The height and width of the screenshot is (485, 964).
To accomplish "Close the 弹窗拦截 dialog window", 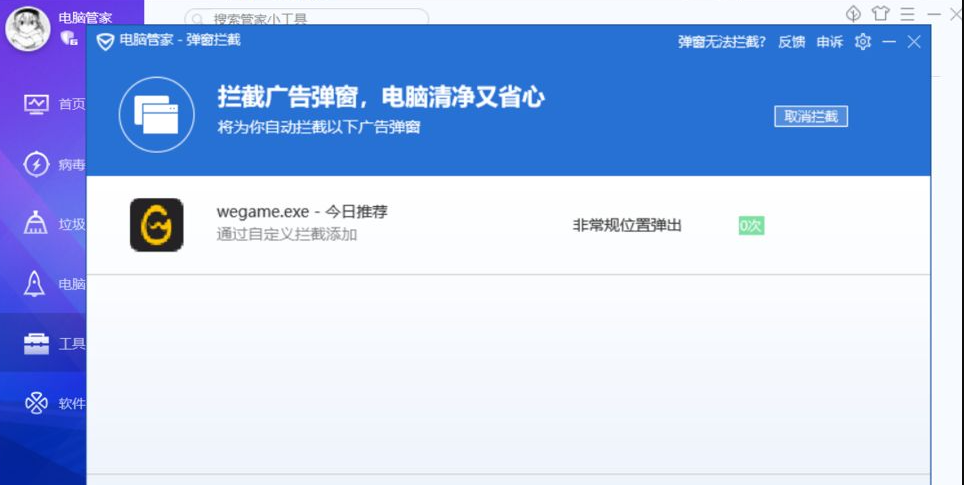I will click(914, 41).
